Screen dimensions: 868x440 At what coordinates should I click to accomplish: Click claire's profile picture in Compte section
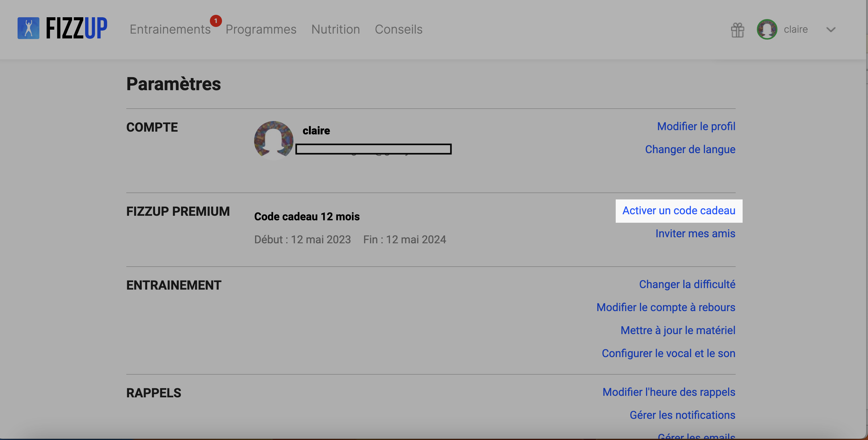coord(273,140)
